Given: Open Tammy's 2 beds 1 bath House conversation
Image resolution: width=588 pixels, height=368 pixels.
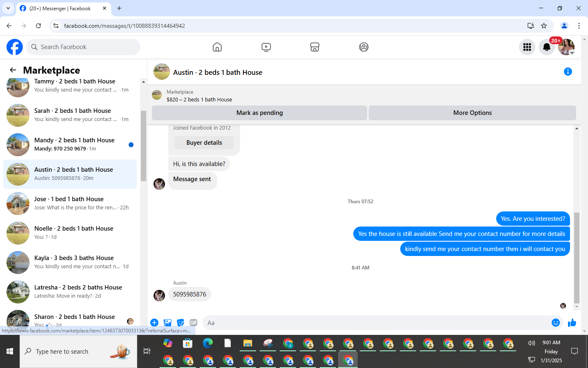Looking at the screenshot, I should pyautogui.click(x=70, y=86).
